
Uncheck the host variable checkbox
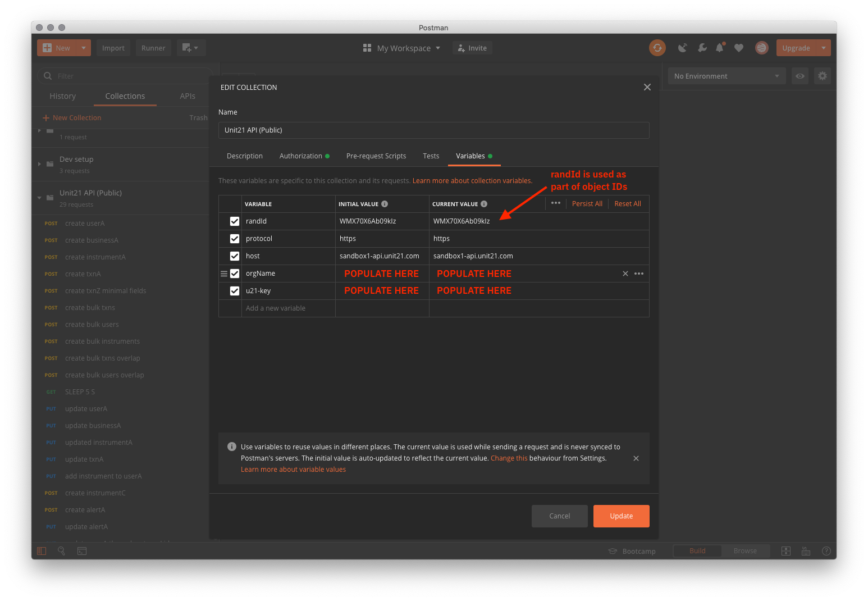[235, 256]
